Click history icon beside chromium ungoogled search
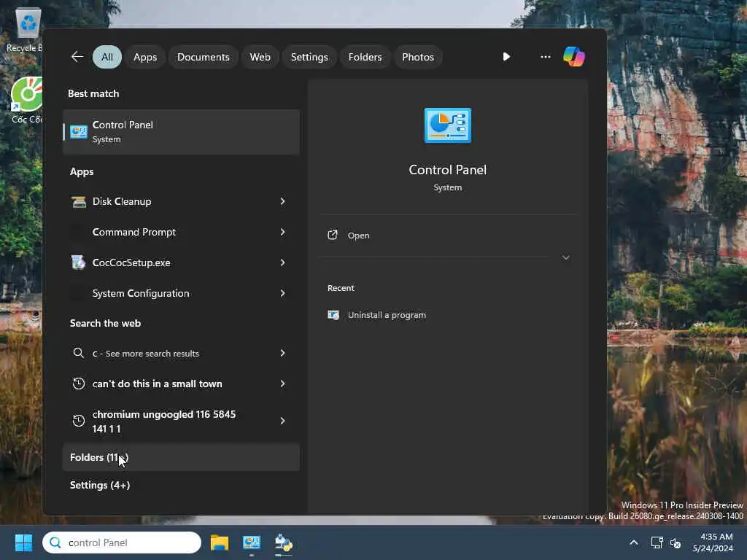This screenshot has height=560, width=747. 79,421
